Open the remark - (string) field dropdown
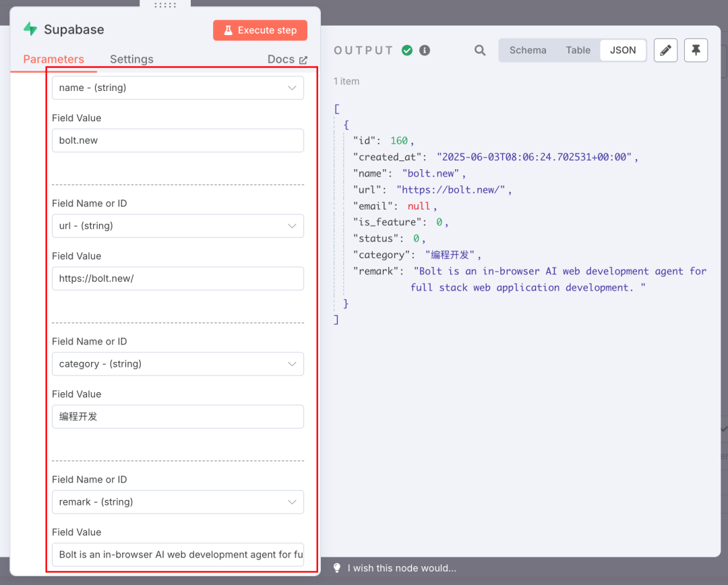 click(178, 502)
